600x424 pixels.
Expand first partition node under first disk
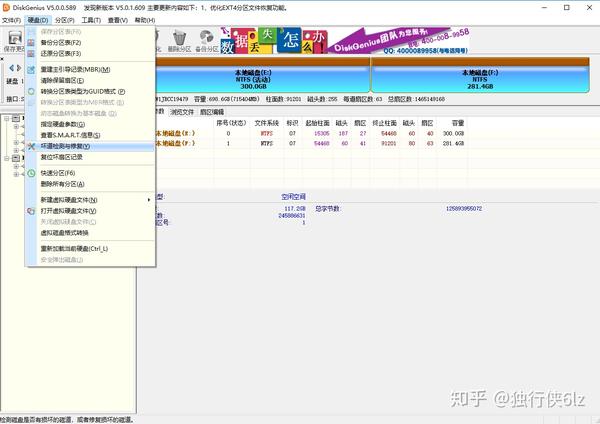(x=16, y=126)
